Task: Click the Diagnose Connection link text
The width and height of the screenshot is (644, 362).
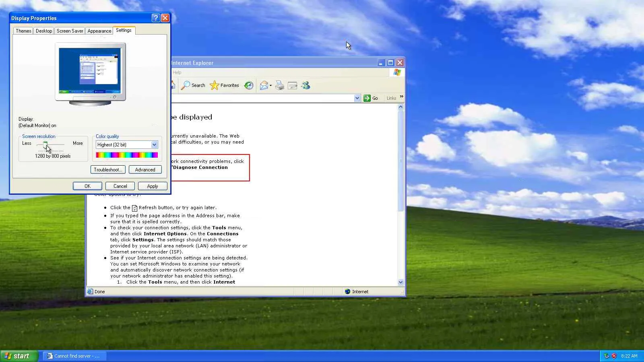Action: pos(200,168)
